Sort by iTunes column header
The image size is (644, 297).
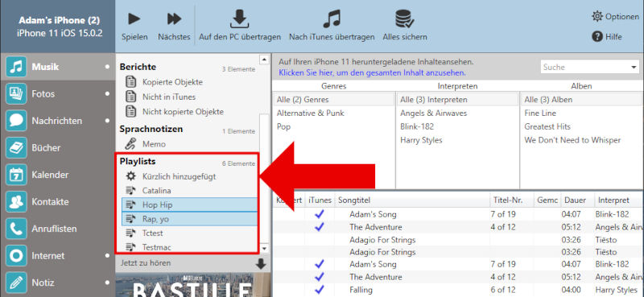point(320,200)
